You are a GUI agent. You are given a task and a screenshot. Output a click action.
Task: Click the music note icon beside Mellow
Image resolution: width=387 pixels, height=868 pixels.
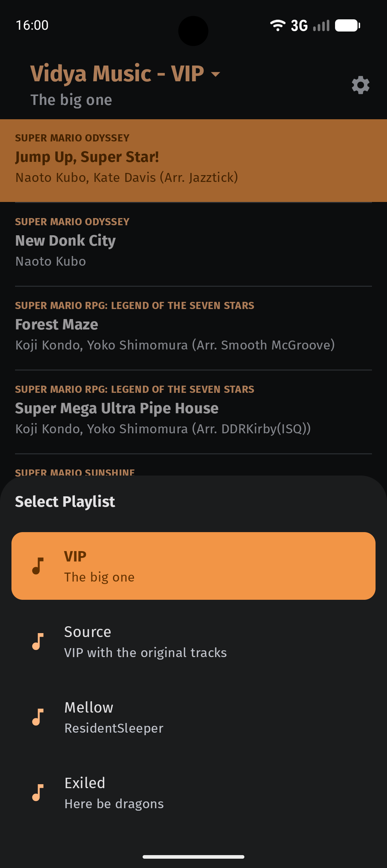pyautogui.click(x=38, y=717)
